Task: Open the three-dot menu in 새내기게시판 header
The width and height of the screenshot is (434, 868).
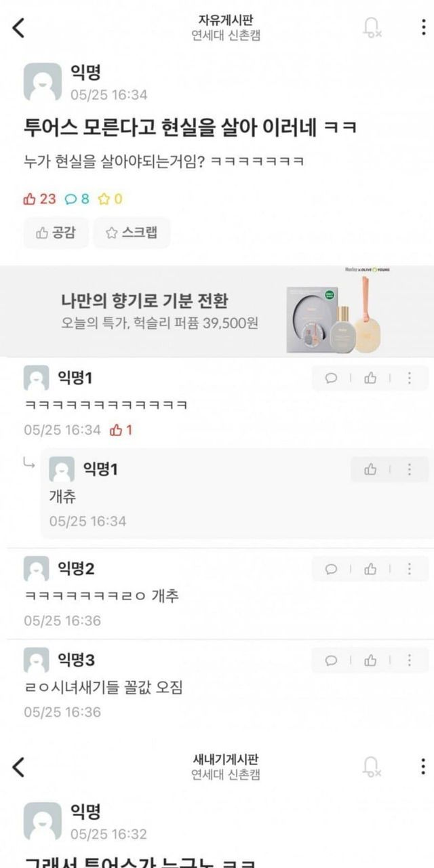Action: pos(424,767)
